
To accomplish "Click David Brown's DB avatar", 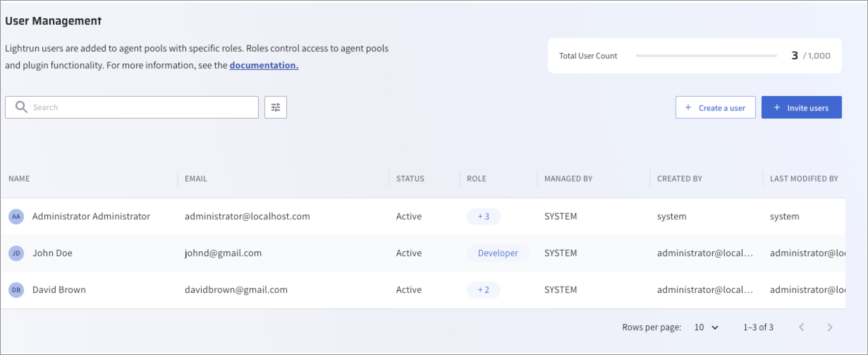I will (x=16, y=290).
